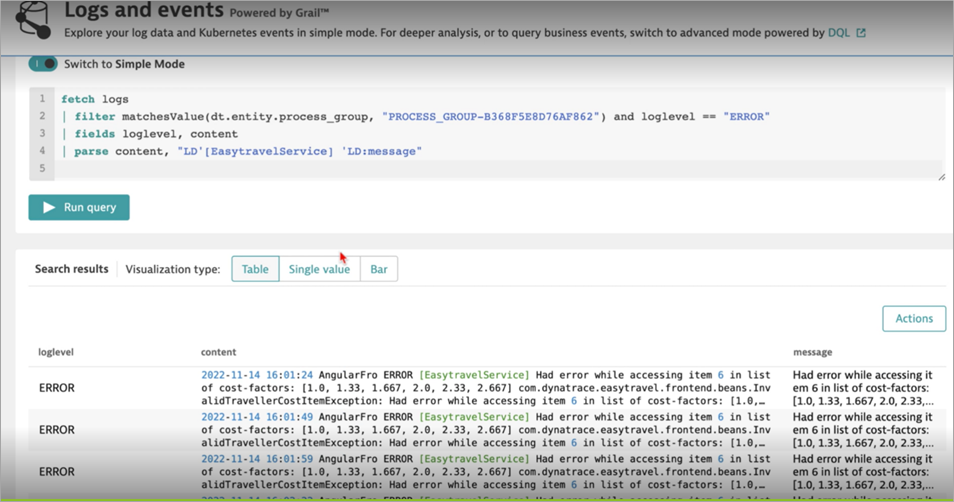Click the content cell with timestamp 2022-11-14 16:01:59

[486, 472]
